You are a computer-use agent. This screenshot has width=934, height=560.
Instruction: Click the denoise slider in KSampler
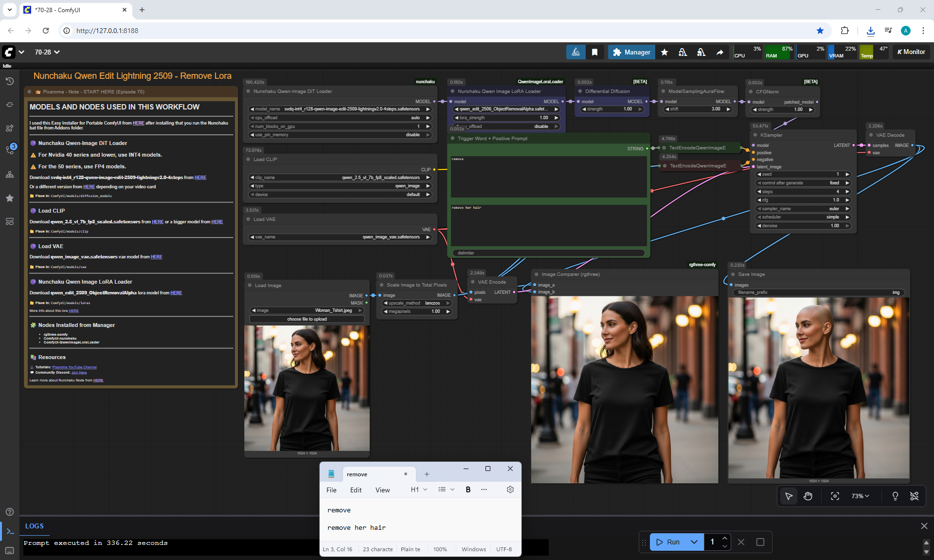click(x=803, y=226)
